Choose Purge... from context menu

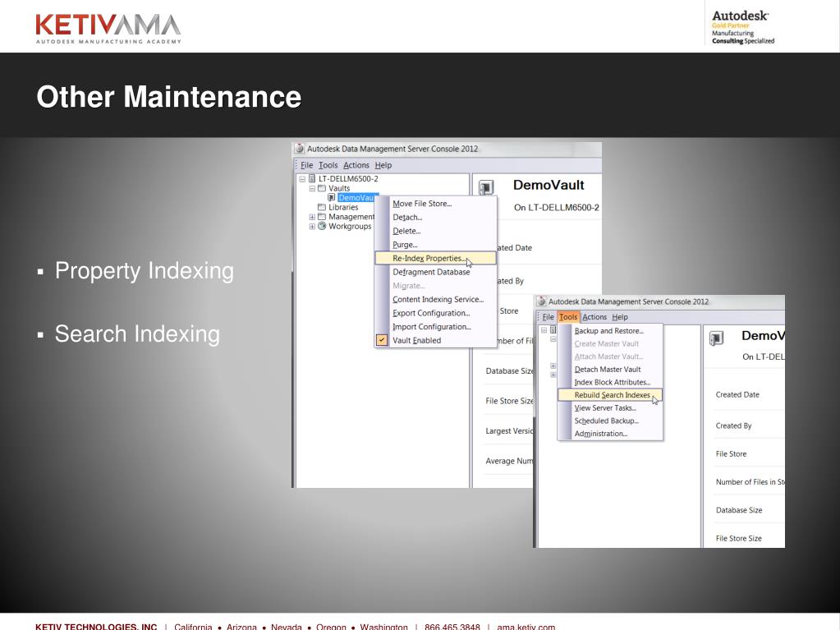coord(435,244)
